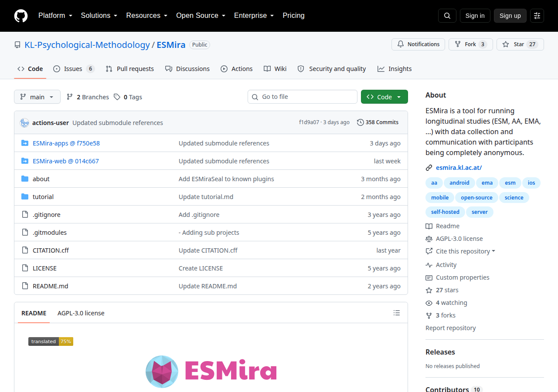Click the ESMira-web submodule folder icon
Screen dimensions: 558x392
tap(25, 161)
